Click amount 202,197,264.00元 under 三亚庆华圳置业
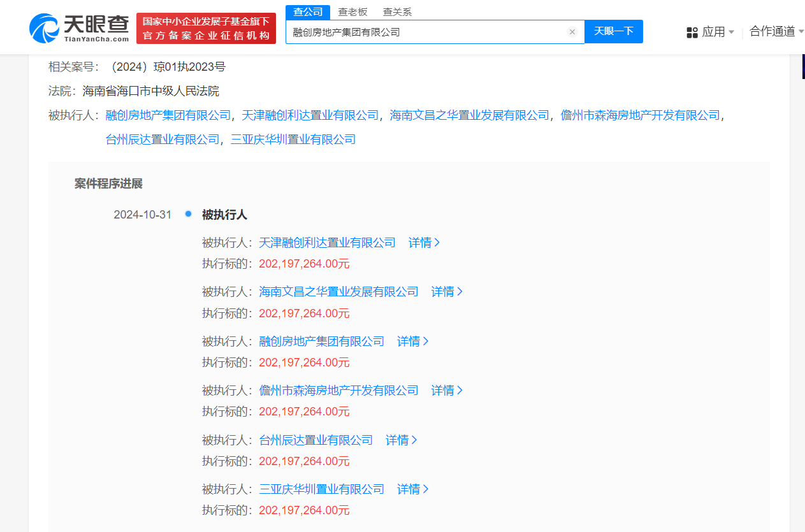This screenshot has height=532, width=805. tap(304, 510)
